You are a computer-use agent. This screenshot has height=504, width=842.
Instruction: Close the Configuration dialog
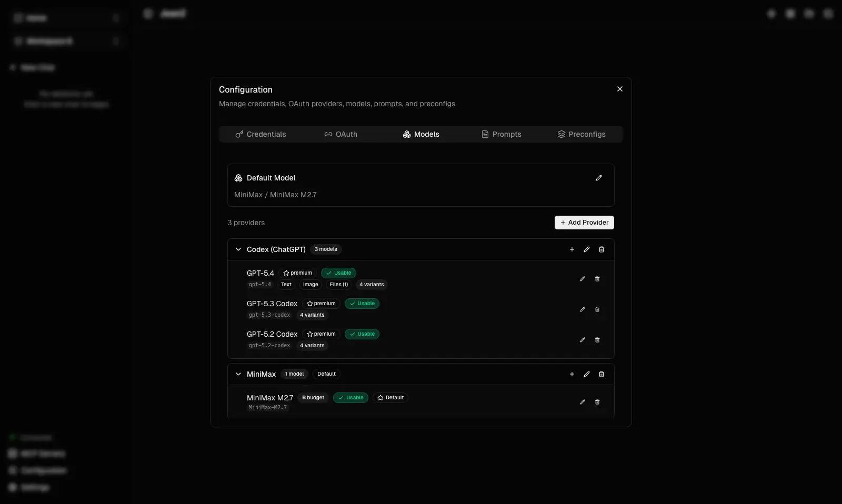[619, 89]
